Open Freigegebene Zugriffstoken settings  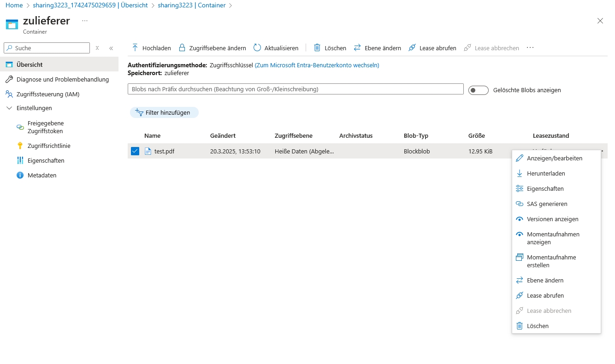pos(45,127)
